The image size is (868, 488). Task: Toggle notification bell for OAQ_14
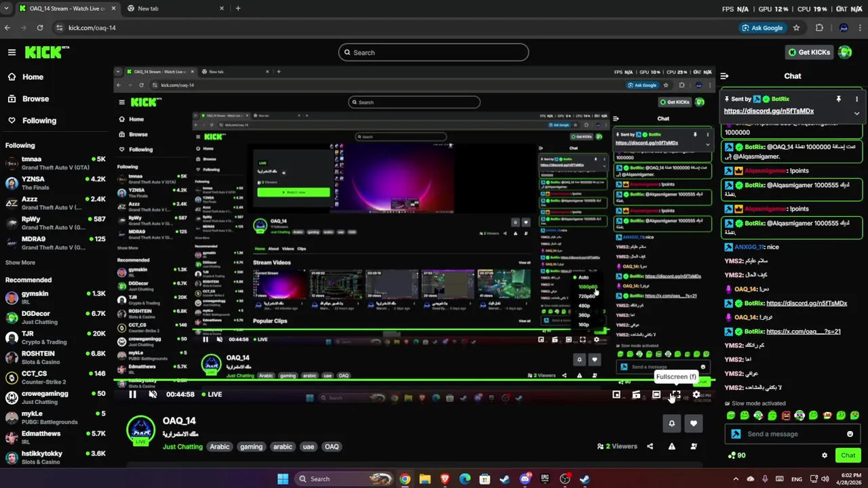(672, 424)
